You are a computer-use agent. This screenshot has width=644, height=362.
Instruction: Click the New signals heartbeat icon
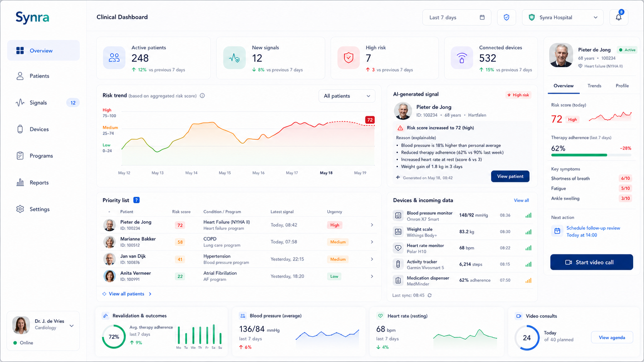[234, 58]
